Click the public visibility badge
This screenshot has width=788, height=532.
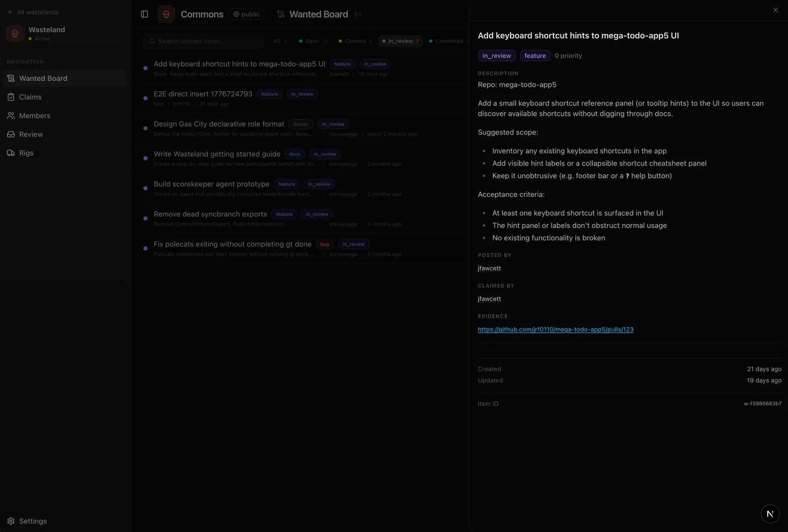point(246,14)
